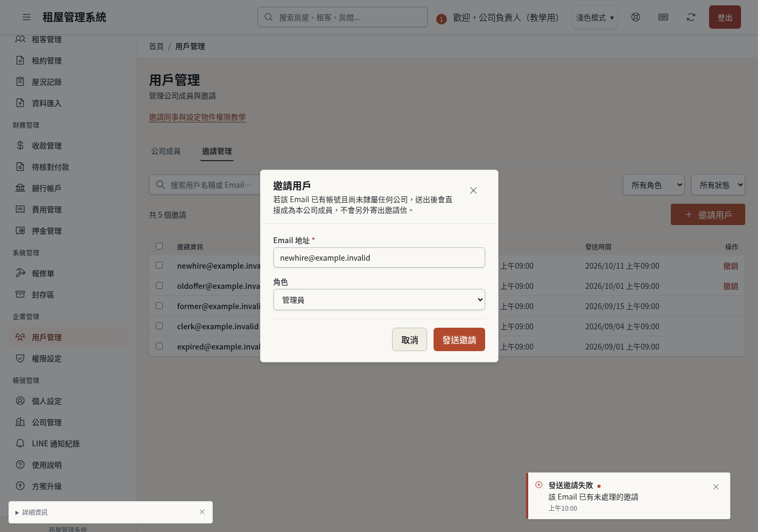Check the former@example row checkbox
This screenshot has height=532, width=766.
coord(159,305)
